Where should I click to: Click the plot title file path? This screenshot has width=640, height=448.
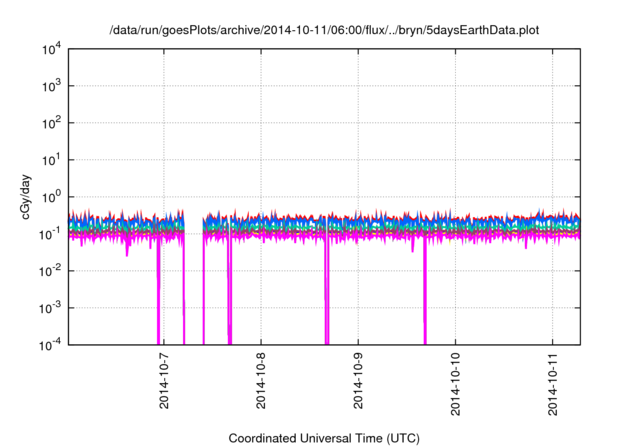(x=324, y=31)
